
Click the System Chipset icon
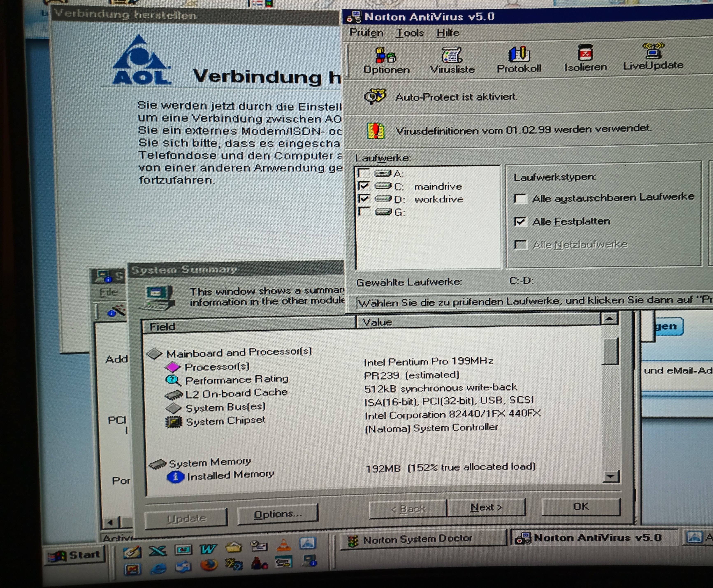tap(173, 422)
